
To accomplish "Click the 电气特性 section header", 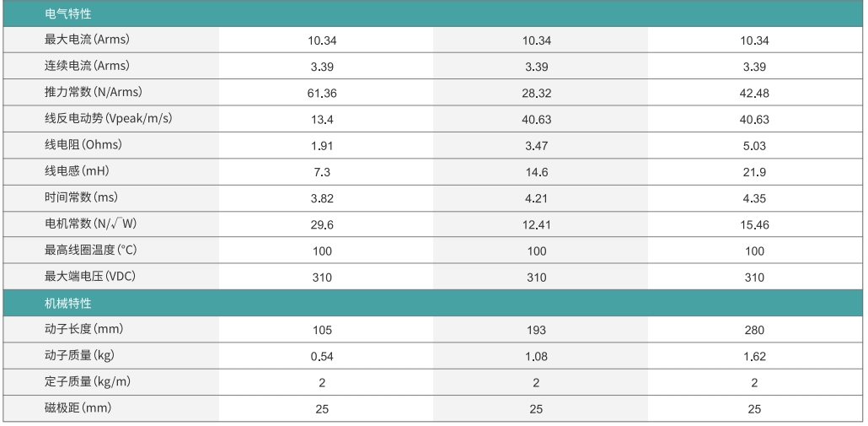I will [68, 14].
